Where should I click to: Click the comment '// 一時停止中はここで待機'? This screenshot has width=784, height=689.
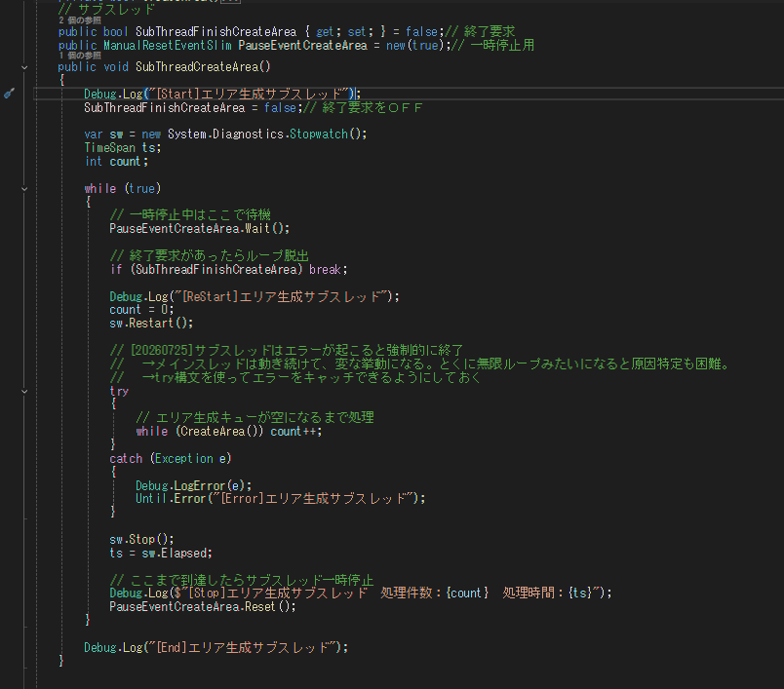click(190, 215)
